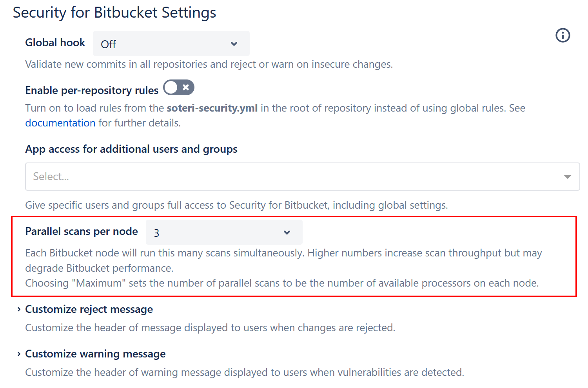Click the chevron arrow in the Global hook dropdown
The width and height of the screenshot is (588, 388).
tap(234, 44)
